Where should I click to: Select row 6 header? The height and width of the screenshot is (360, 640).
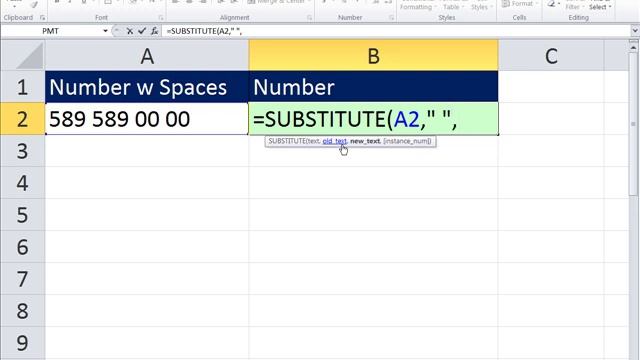tap(22, 247)
